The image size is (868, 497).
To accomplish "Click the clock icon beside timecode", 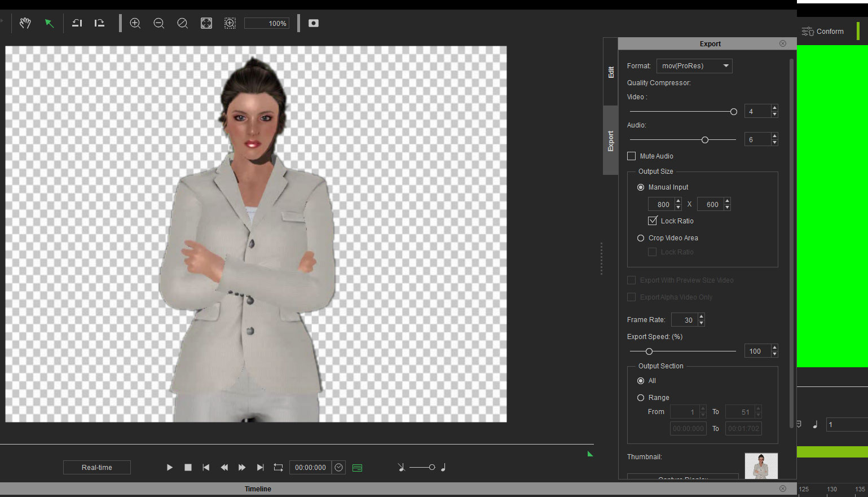I will coord(338,468).
